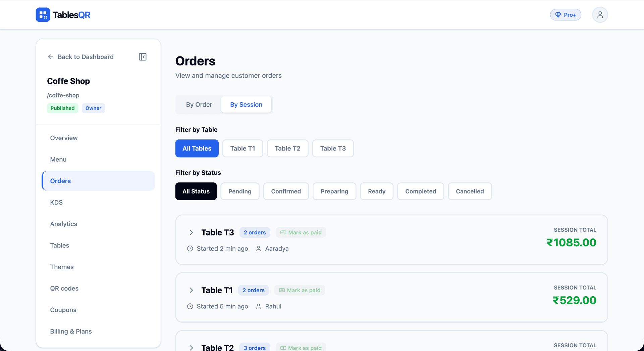Switch to the By Order view
The image size is (644, 351).
pyautogui.click(x=199, y=104)
